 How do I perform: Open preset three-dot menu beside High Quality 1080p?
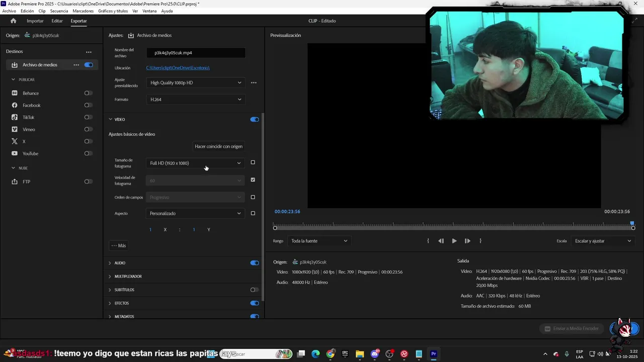pos(254,82)
